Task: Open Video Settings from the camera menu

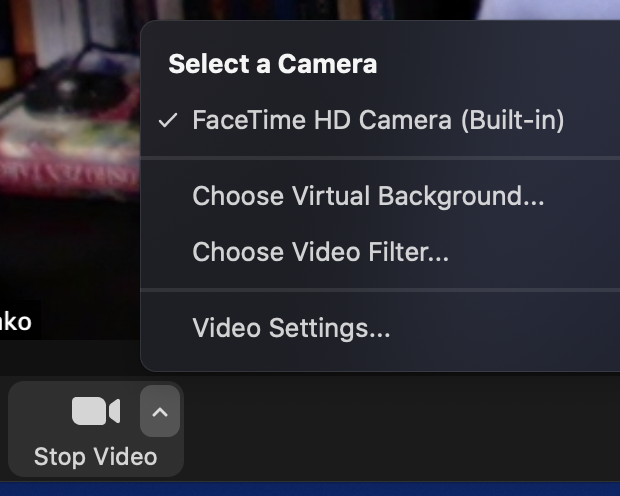Action: click(x=291, y=327)
